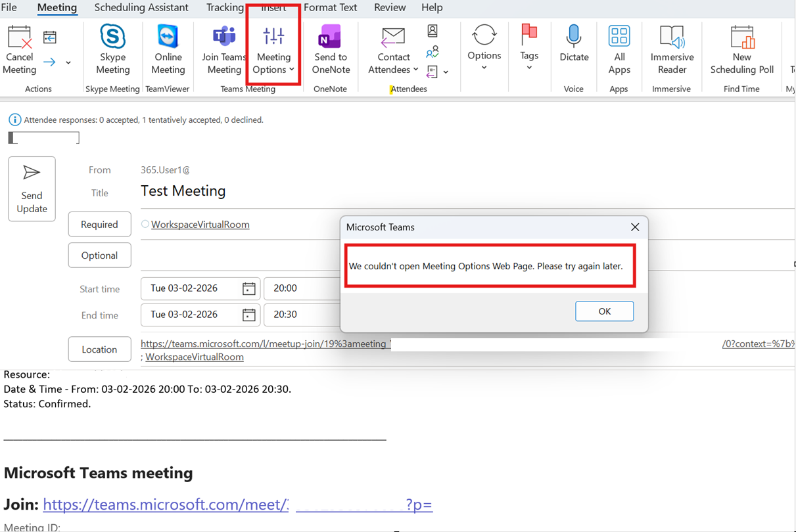Click WorkspaceVirtualRoom link in Location field

pos(195,357)
